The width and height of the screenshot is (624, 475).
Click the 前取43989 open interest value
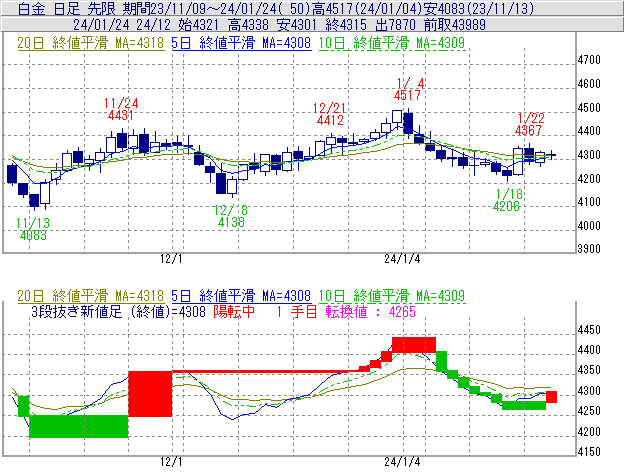click(455, 25)
